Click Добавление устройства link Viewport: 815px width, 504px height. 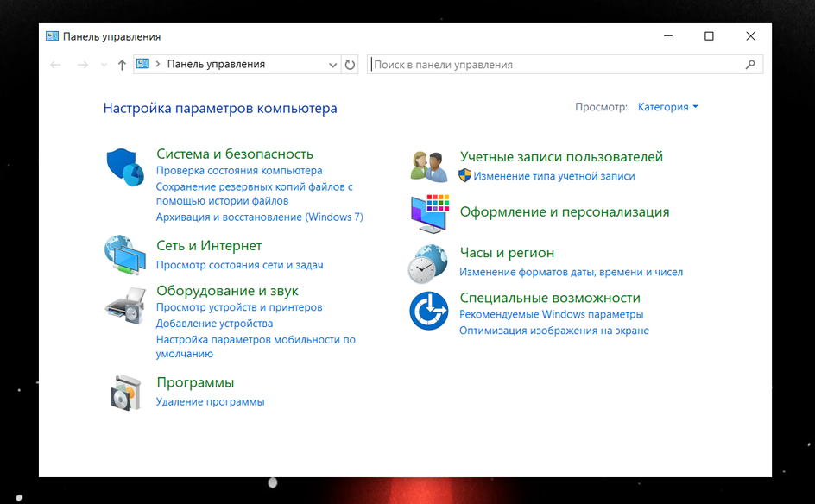pyautogui.click(x=215, y=323)
